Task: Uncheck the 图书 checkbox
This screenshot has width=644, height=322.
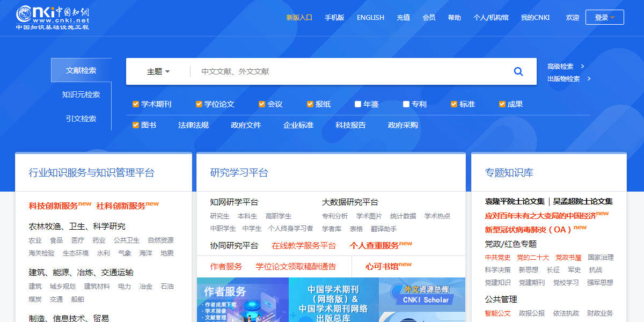Action: coord(136,125)
